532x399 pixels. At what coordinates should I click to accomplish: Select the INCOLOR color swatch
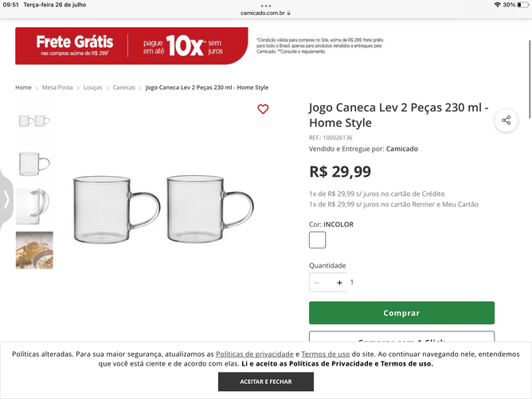click(x=317, y=240)
